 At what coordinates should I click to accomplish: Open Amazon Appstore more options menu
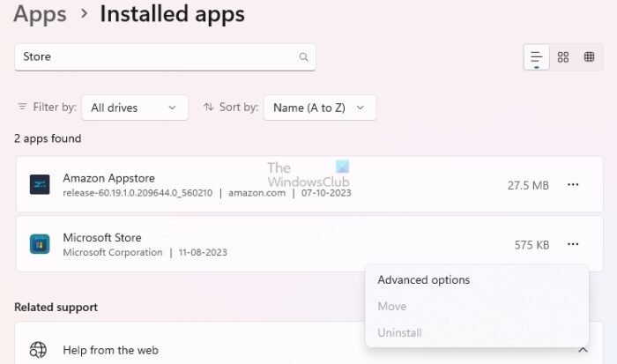[x=573, y=185]
